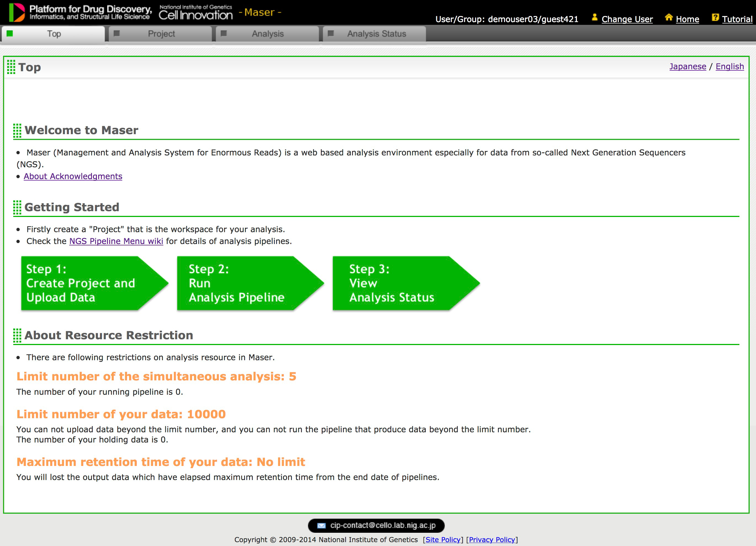Click the cip-contact email address badge
Viewport: 756px width, 546px height.
click(383, 525)
